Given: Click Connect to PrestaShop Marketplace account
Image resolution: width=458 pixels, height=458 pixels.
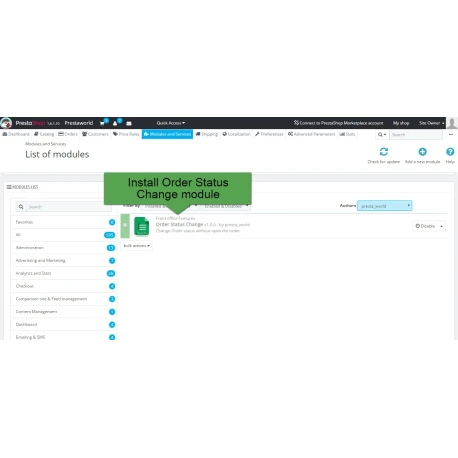Looking at the screenshot, I should [338, 123].
